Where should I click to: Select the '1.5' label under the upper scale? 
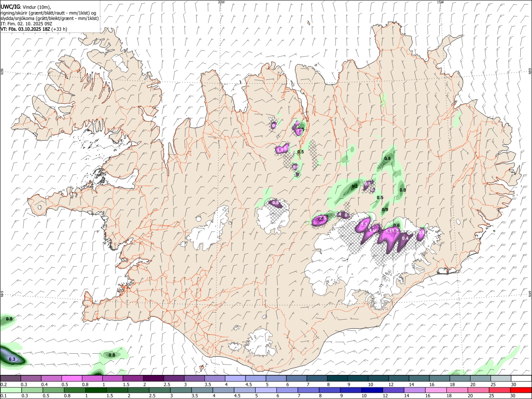(x=126, y=384)
